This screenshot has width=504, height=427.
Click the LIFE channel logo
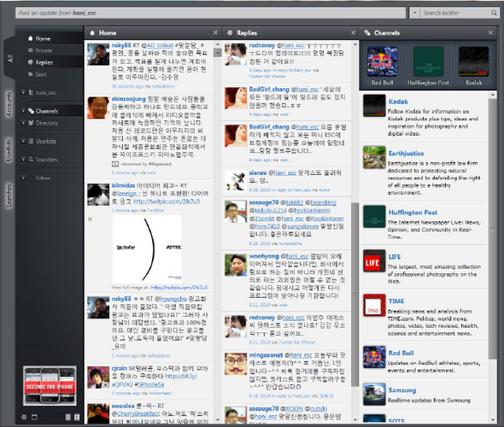click(374, 260)
